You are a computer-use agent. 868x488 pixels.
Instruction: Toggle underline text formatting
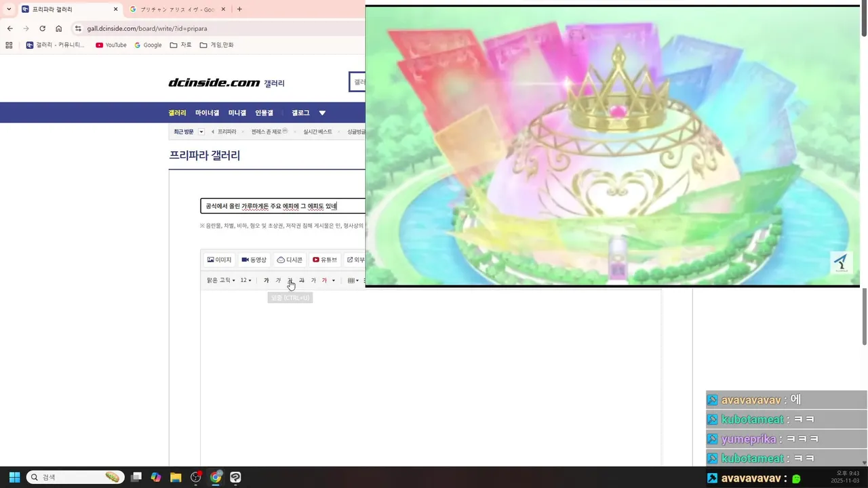click(x=290, y=281)
